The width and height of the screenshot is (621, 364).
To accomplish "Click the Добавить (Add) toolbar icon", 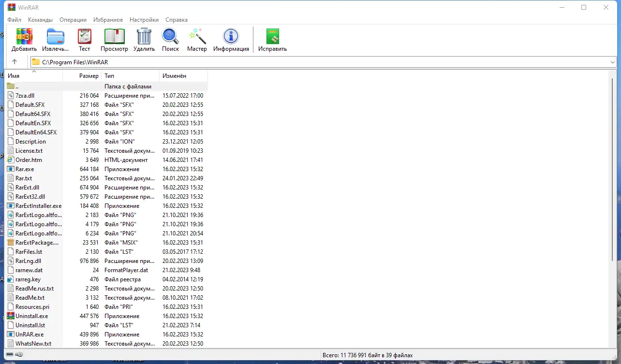I will [x=24, y=36].
